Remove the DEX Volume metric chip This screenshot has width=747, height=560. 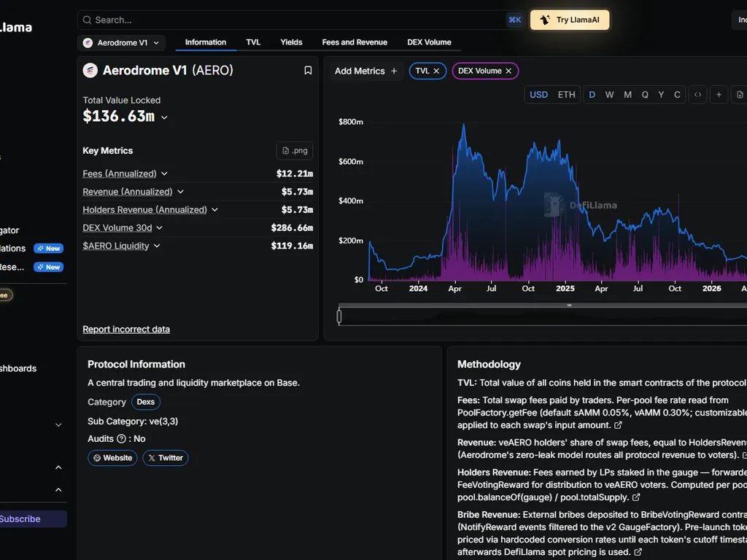point(508,71)
